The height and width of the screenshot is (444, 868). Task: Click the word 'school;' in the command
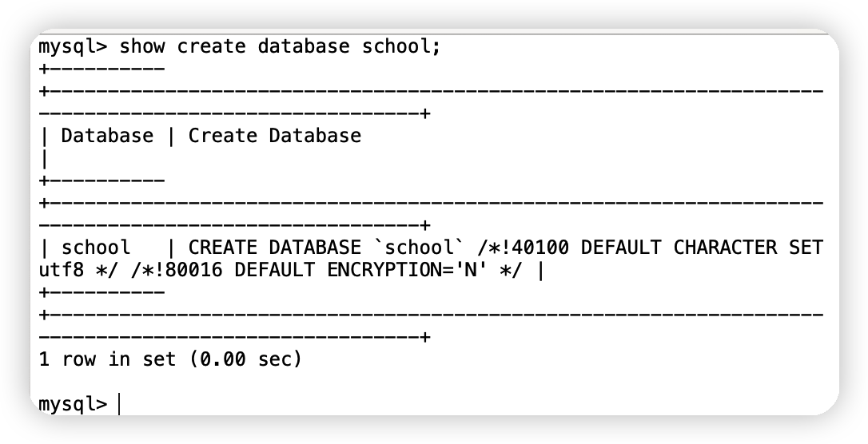401,46
